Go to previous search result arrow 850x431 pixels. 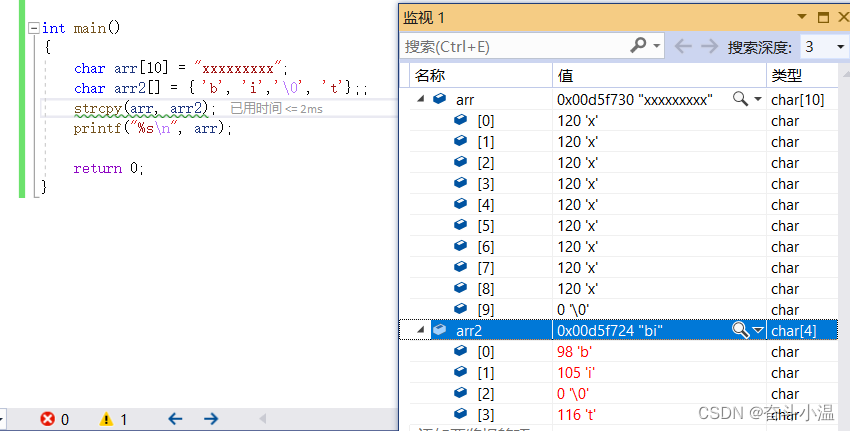[683, 47]
